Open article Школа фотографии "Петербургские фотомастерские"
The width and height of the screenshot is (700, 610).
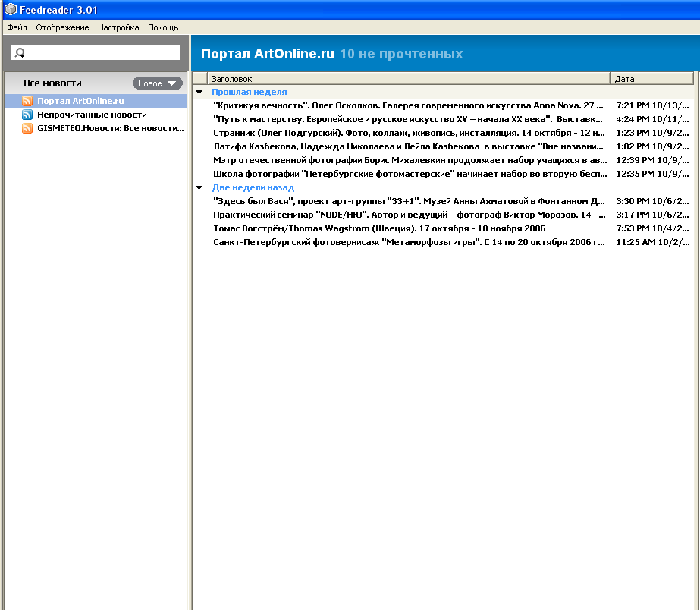[410, 174]
